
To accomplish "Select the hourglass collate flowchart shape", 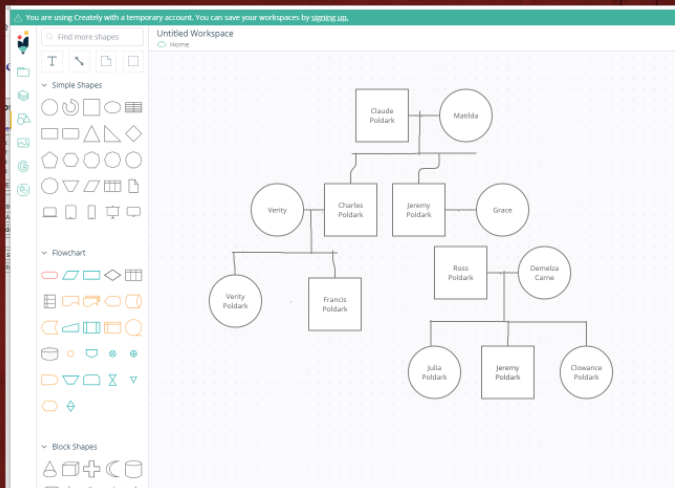I will coord(112,380).
